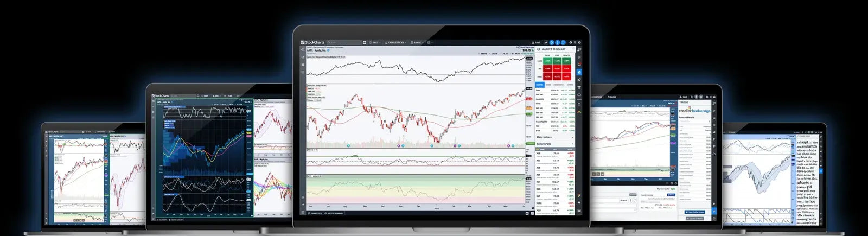
Task: Click the rainbow gauge icon in right sidebar
Action: click(579, 112)
